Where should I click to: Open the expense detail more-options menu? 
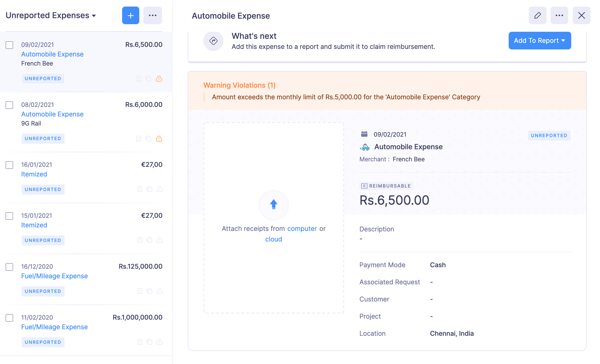point(559,16)
